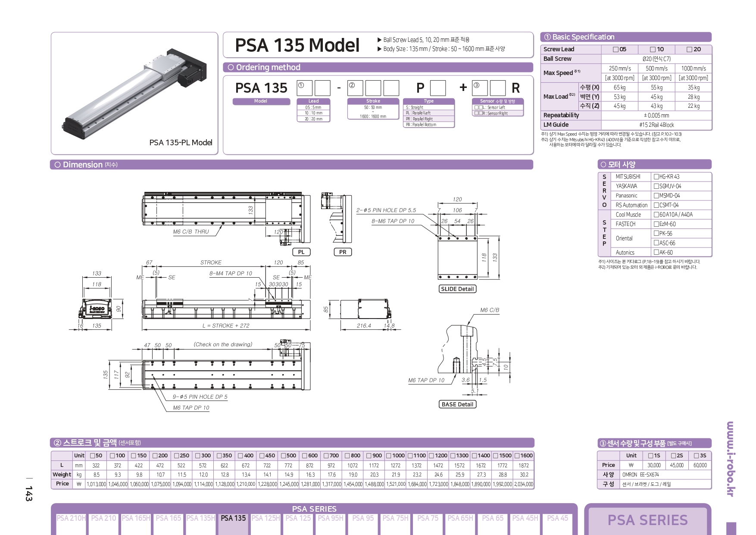Image resolution: width=756 pixels, height=535 pixels.
Task: Check the 'R : Sensor Right' option boxes
Action: [x=478, y=113]
